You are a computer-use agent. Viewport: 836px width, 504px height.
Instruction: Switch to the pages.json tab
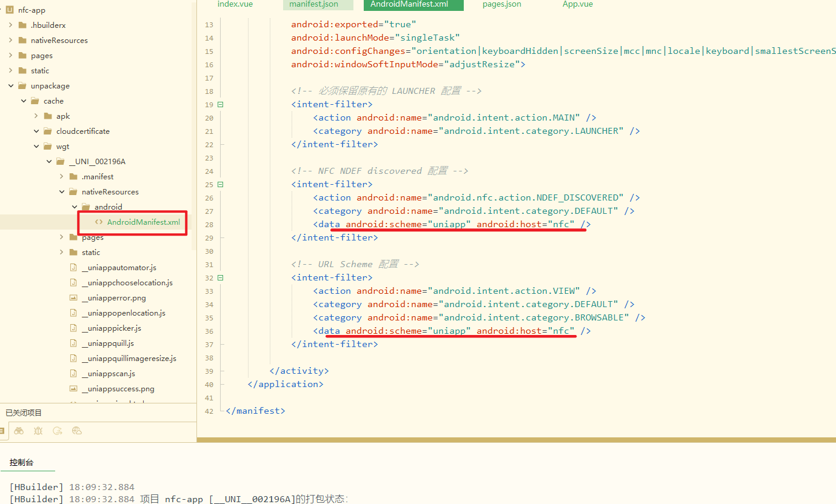point(501,4)
